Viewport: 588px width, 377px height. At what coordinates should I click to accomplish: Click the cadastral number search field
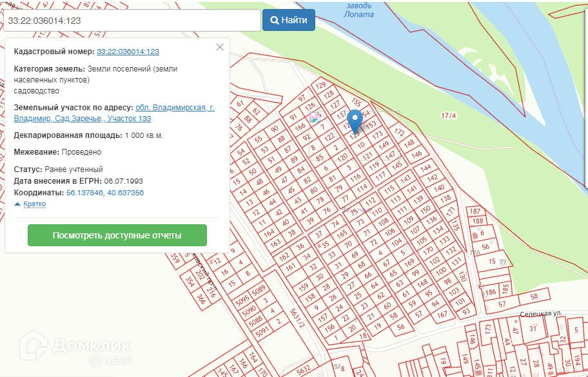click(131, 20)
